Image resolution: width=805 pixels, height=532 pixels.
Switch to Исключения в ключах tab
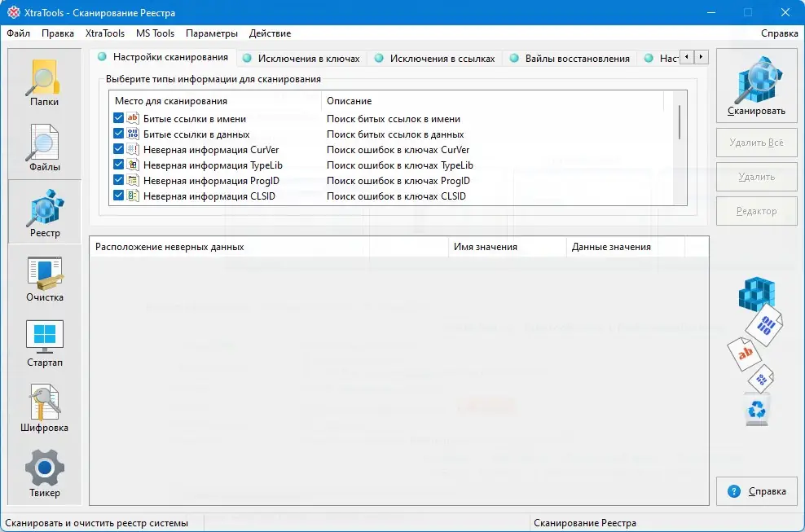301,59
